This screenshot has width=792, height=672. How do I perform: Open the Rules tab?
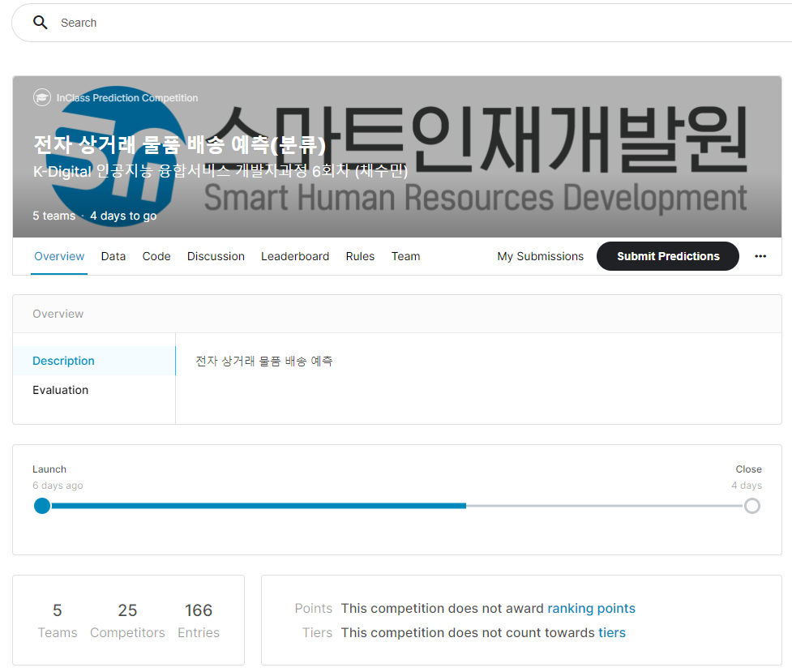(x=360, y=256)
